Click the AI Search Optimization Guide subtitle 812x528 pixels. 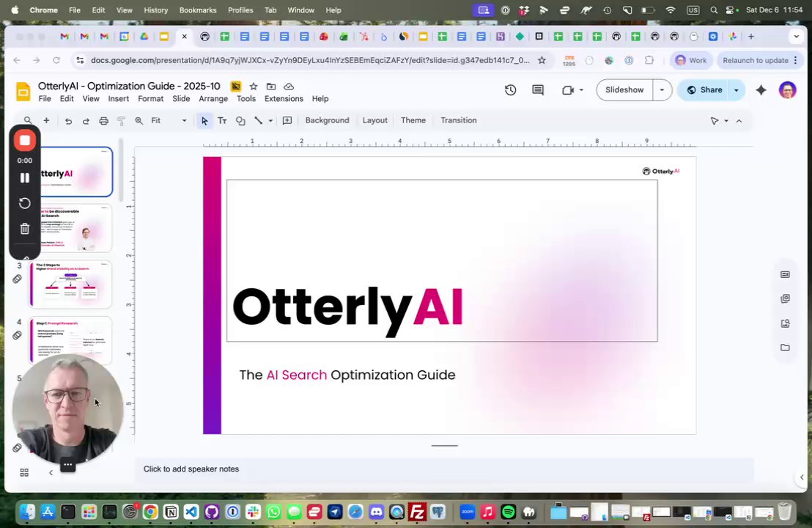click(347, 375)
